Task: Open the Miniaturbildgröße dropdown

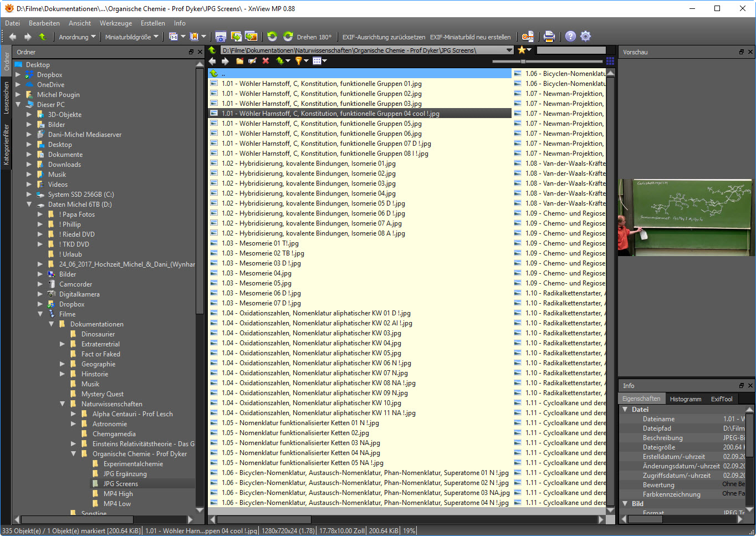Action: coord(131,37)
